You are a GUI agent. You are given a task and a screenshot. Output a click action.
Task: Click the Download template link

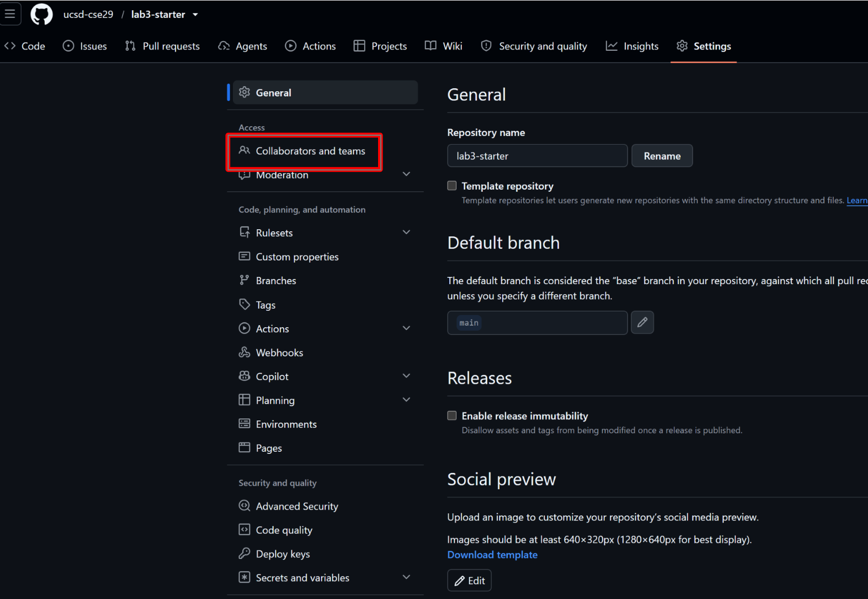click(492, 555)
